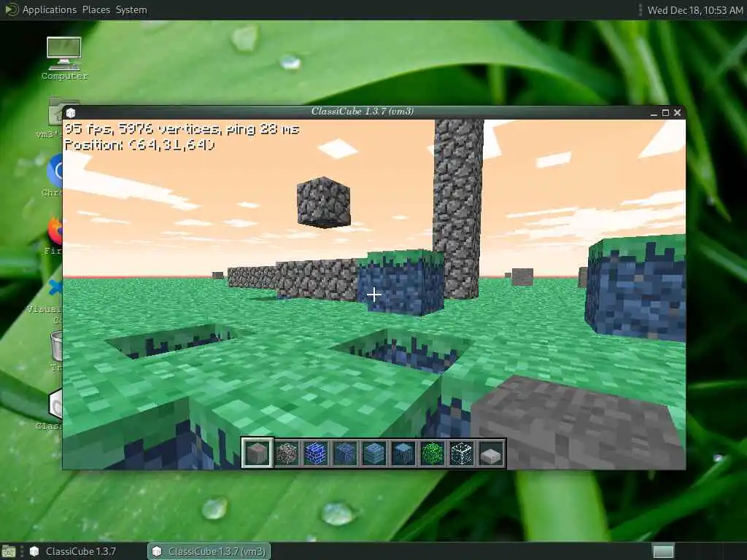Select the slab block hotbar slot
The image size is (747, 560).
pyautogui.click(x=490, y=453)
